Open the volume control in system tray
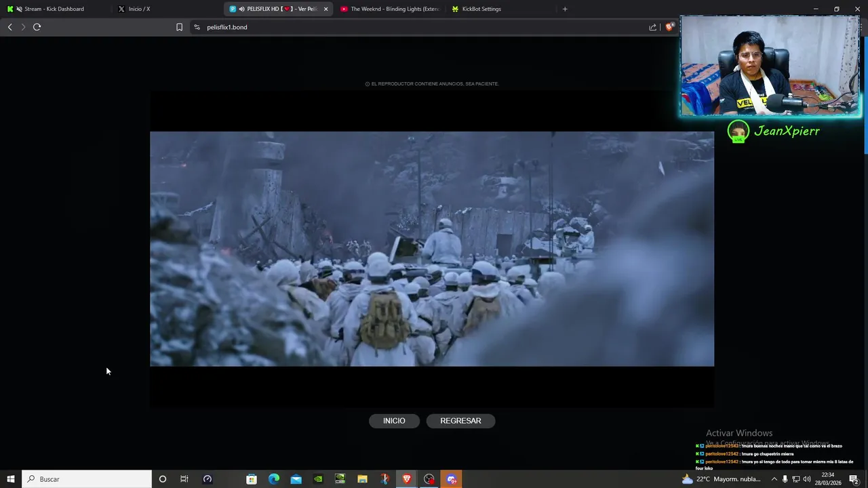 click(x=807, y=479)
